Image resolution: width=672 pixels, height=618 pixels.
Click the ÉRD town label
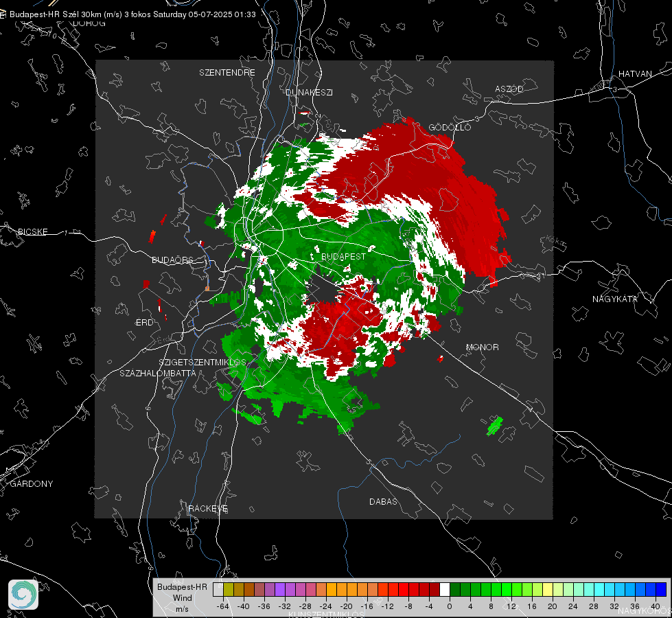[144, 323]
